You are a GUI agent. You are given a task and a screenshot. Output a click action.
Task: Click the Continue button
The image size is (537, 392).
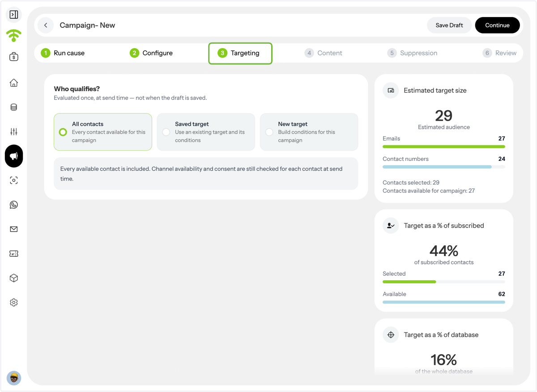pyautogui.click(x=497, y=25)
